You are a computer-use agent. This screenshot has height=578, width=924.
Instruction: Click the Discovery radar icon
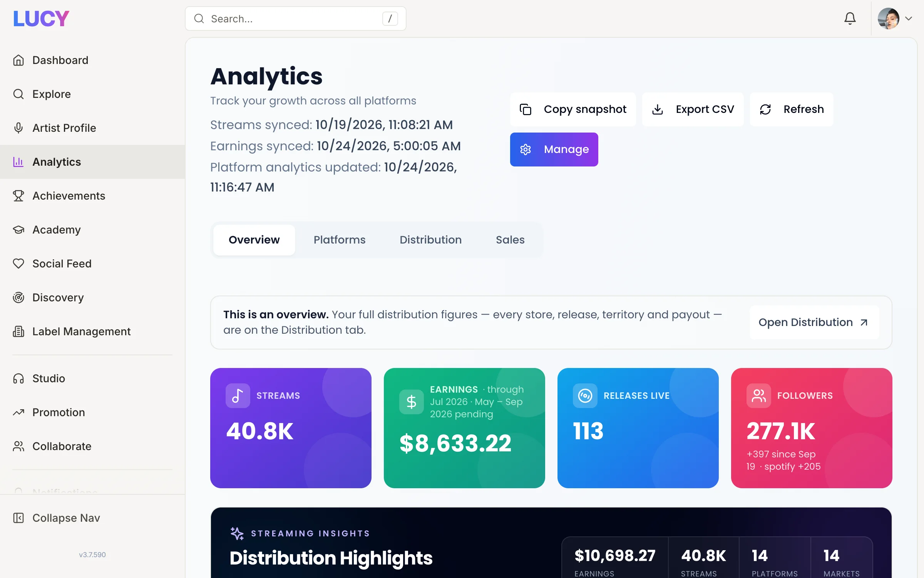[18, 297]
